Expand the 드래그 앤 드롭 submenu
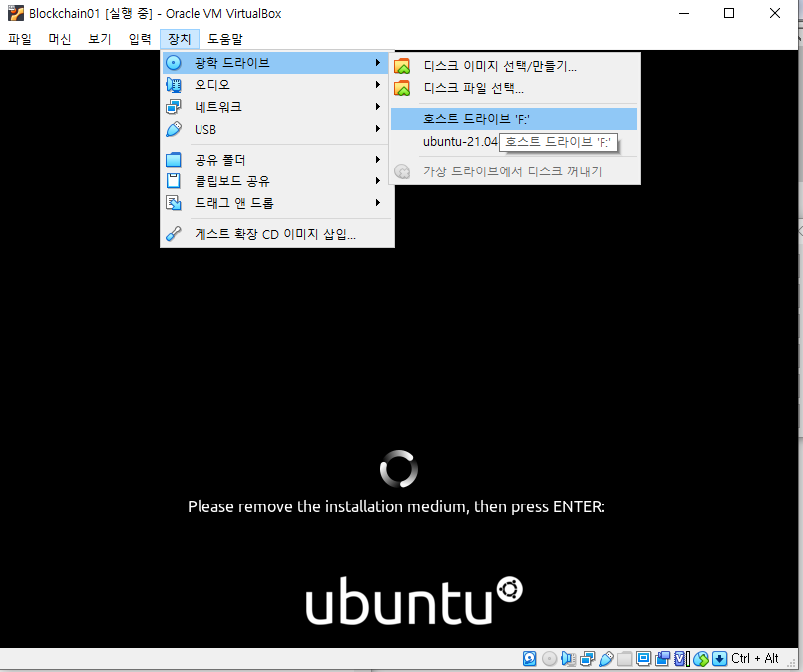This screenshot has height=672, width=803. pyautogui.click(x=276, y=203)
